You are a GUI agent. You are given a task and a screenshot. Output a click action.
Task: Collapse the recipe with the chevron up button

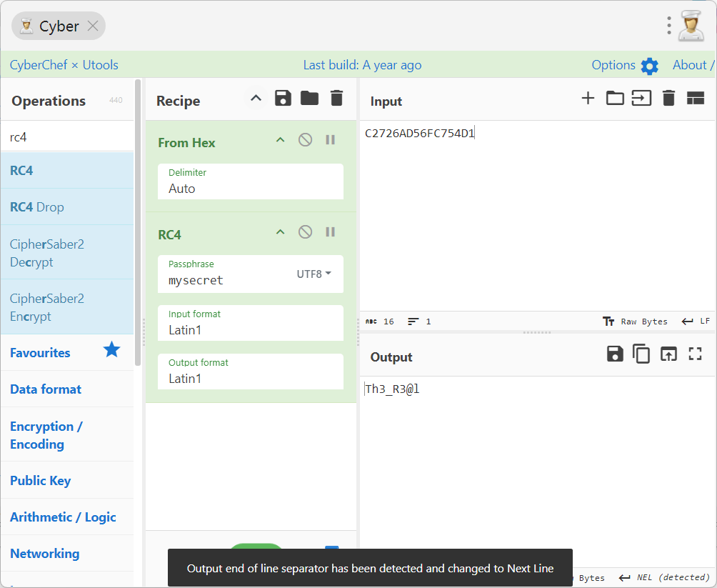point(256,99)
